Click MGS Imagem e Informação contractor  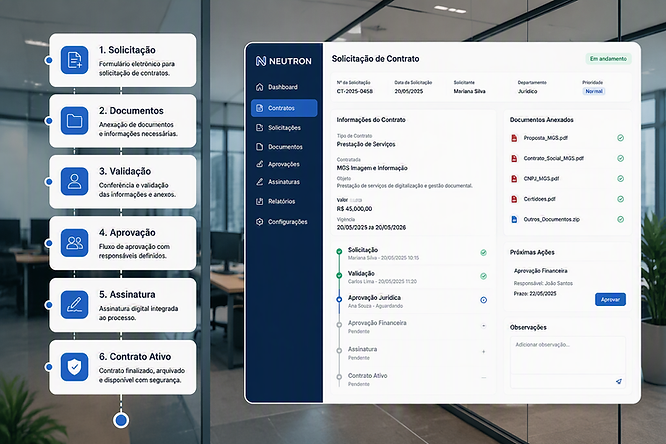tap(372, 168)
